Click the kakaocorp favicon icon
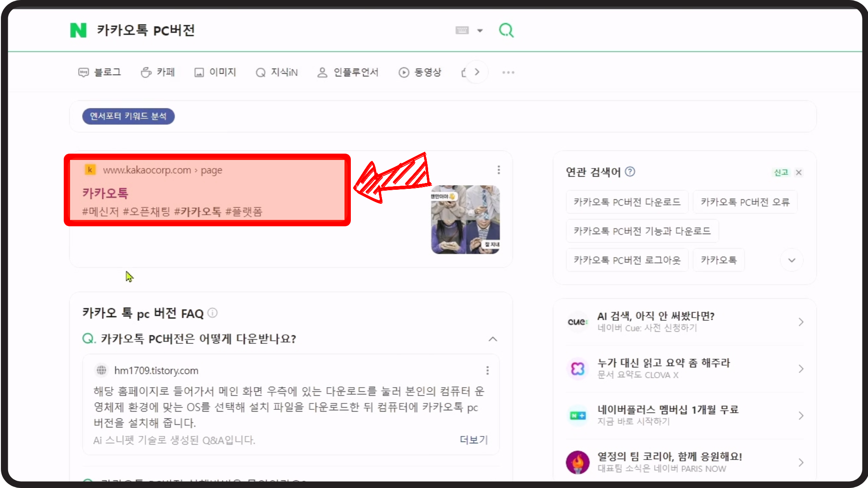 tap(90, 170)
